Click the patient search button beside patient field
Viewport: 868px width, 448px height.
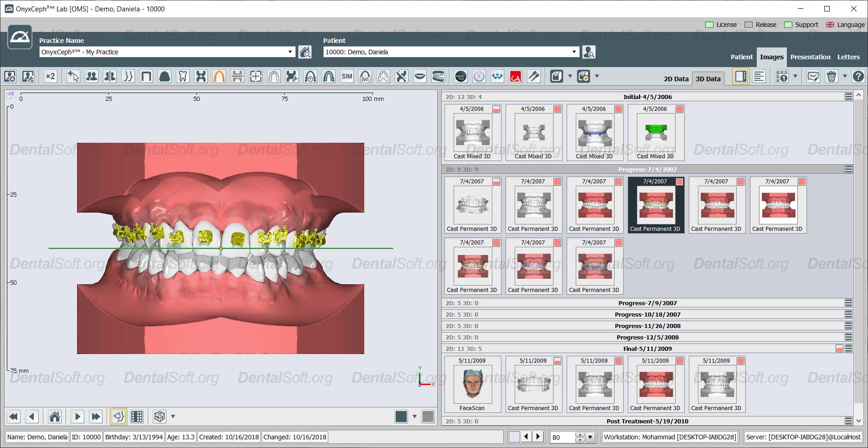589,52
